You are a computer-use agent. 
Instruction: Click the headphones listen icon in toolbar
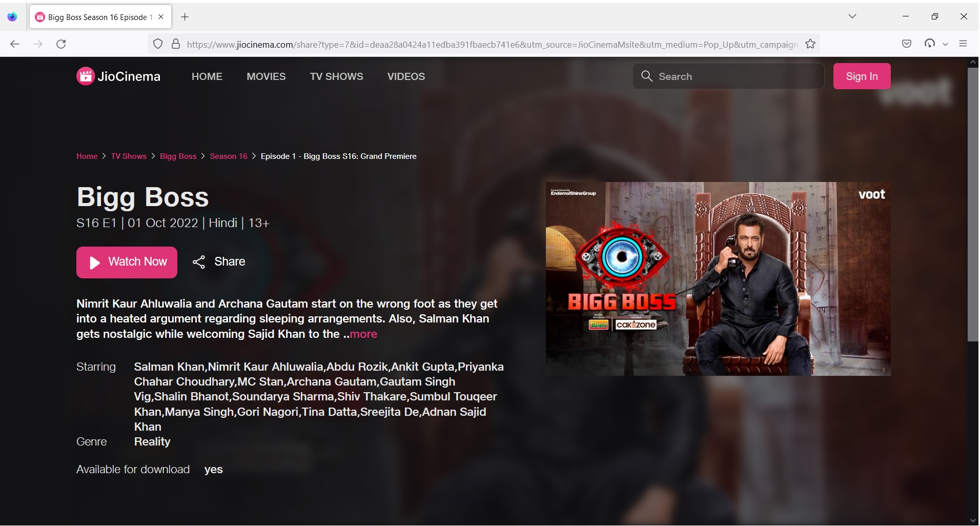click(x=930, y=44)
